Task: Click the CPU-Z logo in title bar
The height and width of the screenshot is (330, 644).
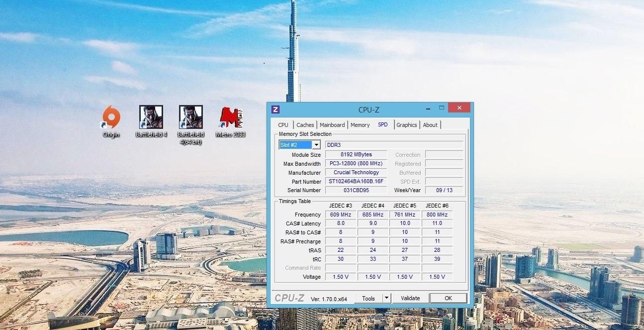Action: (276, 110)
